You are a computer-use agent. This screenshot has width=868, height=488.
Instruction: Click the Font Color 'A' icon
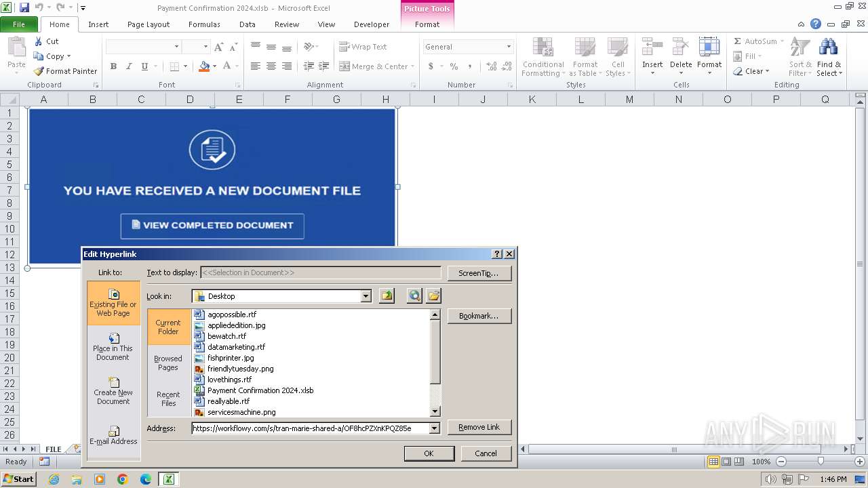226,66
